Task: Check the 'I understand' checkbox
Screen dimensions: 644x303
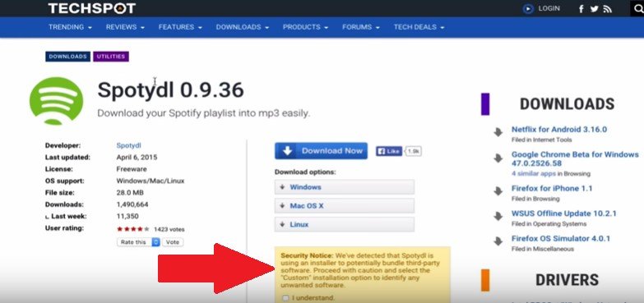Action: (x=285, y=298)
